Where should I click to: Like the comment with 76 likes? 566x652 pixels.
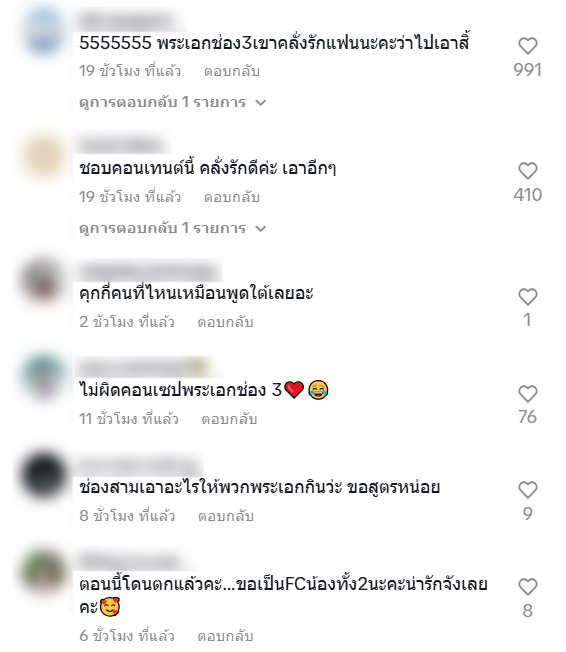coord(528,394)
